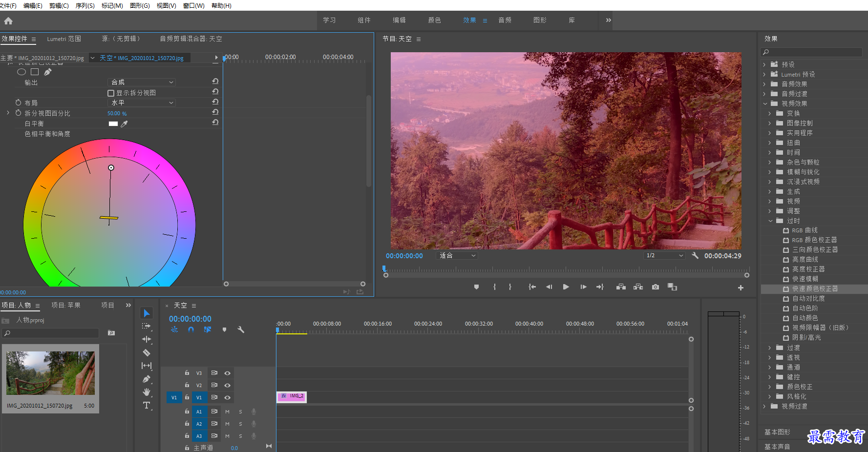Select the Hand tool
Viewport: 868px width, 452px height.
pos(147,392)
